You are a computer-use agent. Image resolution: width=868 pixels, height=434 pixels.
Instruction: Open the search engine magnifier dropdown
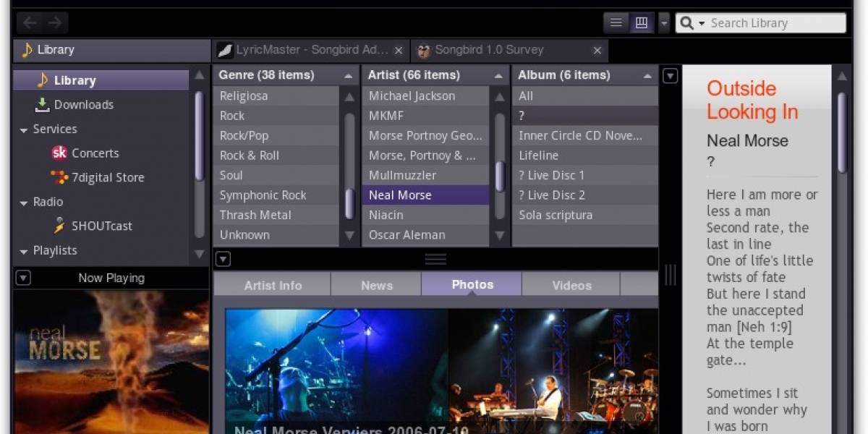tap(692, 23)
